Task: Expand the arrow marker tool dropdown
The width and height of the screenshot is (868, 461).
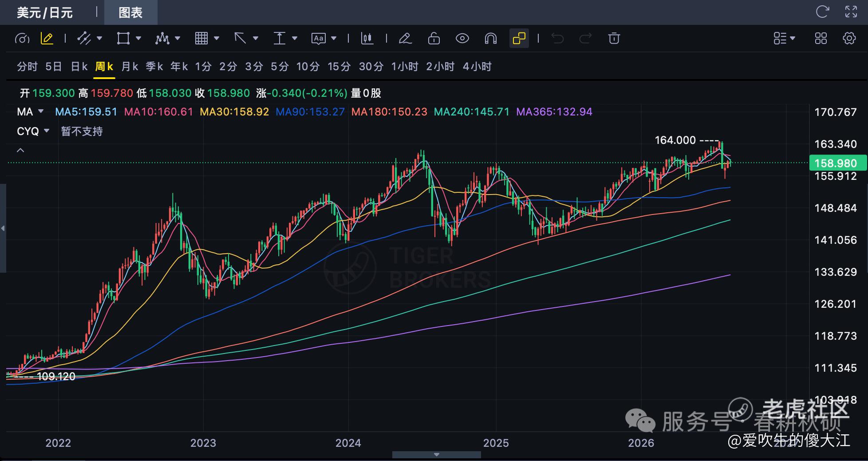Action: [256, 39]
